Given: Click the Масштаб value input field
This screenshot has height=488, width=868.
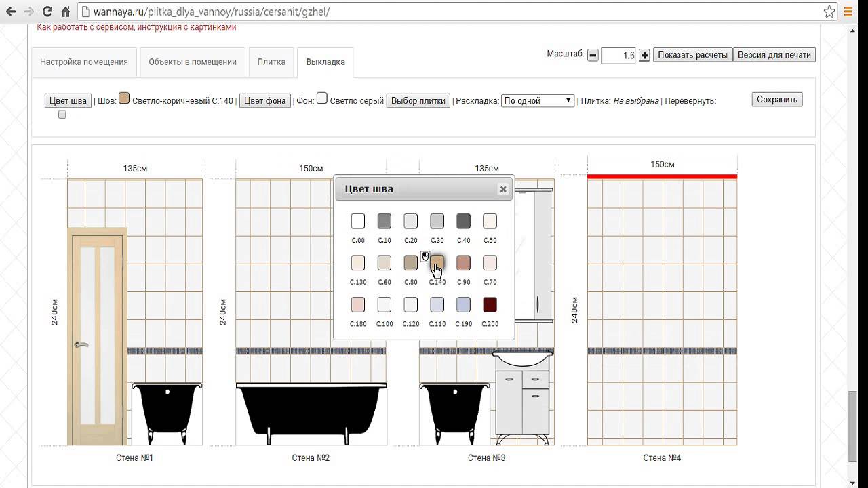Looking at the screenshot, I should tap(618, 56).
